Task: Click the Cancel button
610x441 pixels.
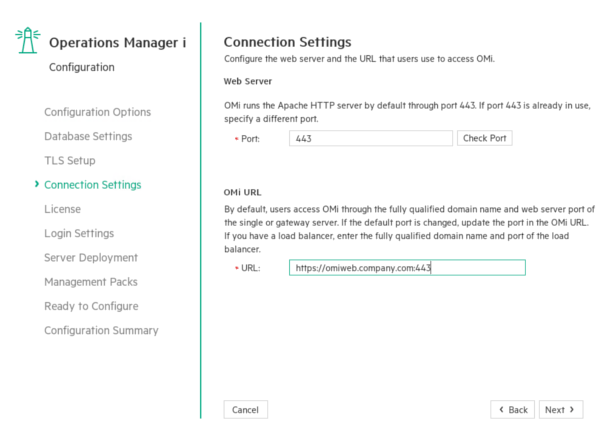Action: (245, 410)
